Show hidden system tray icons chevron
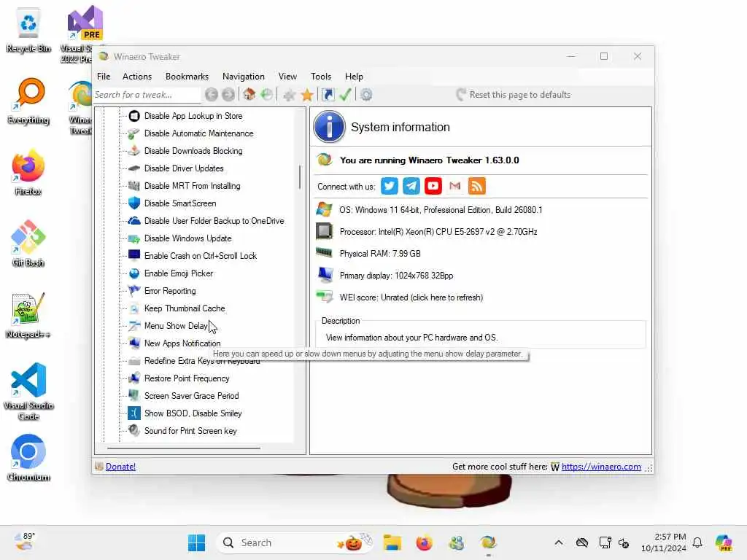The width and height of the screenshot is (747, 560). click(x=559, y=542)
